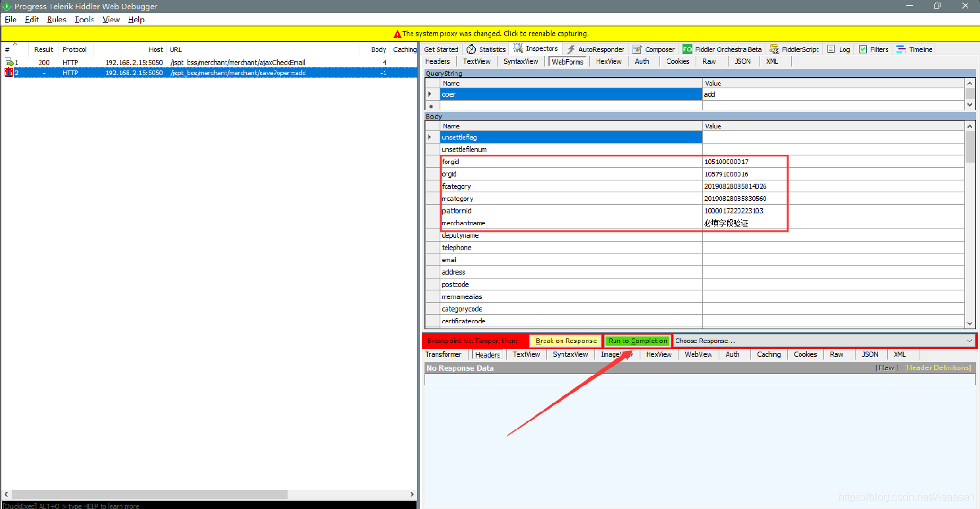Open response Caching tab
This screenshot has height=509, width=980.
769,354
